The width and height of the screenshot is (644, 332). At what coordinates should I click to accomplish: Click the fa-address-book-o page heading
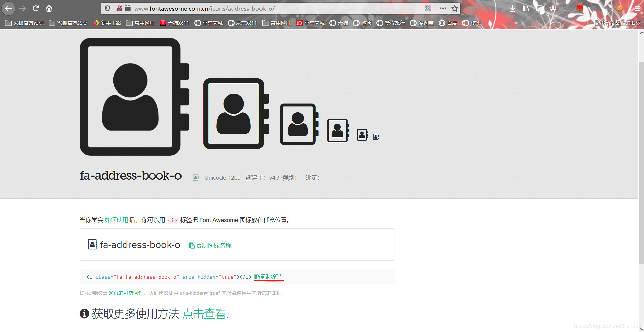(x=131, y=175)
